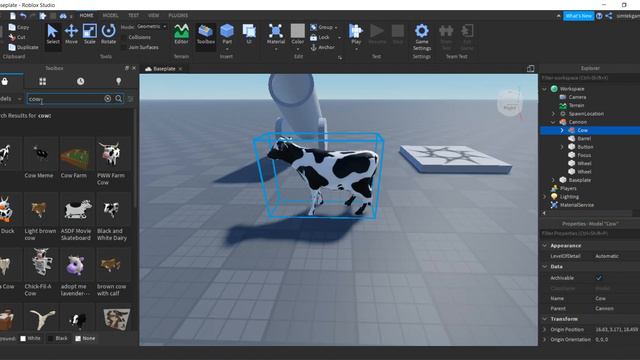Viewport: 640px width, 360px height.
Task: Open the Mode Geometric dropdown
Action: tap(151, 27)
